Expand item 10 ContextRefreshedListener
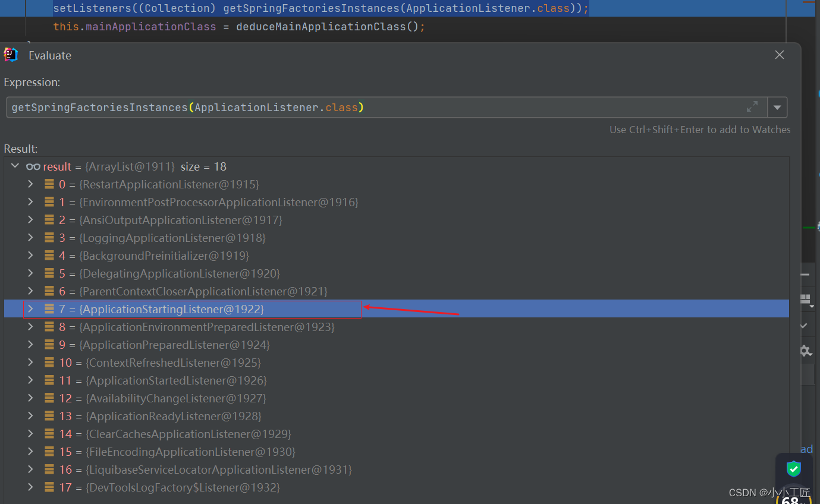The width and height of the screenshot is (820, 504). [30, 363]
